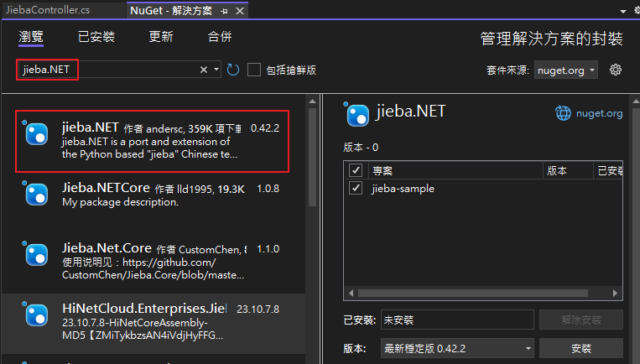Viewport: 640px width, 364px height.
Task: Switch to the JiebaController.cs tab
Action: [x=48, y=10]
